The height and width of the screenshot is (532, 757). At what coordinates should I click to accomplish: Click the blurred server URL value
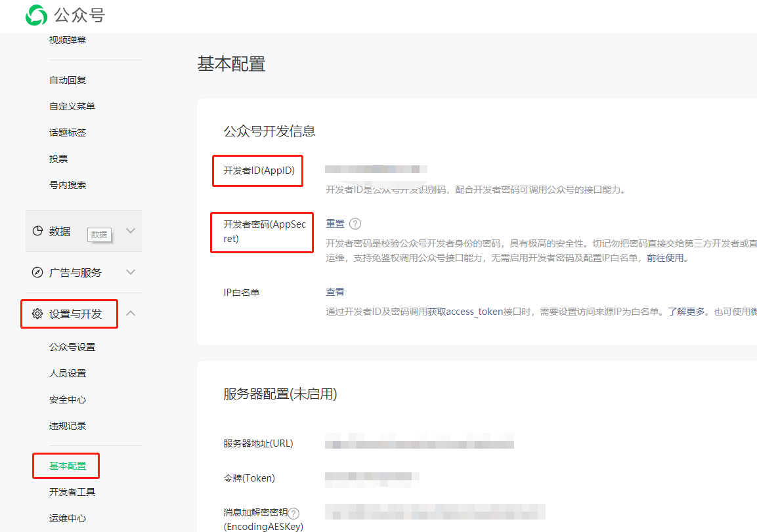click(420, 441)
